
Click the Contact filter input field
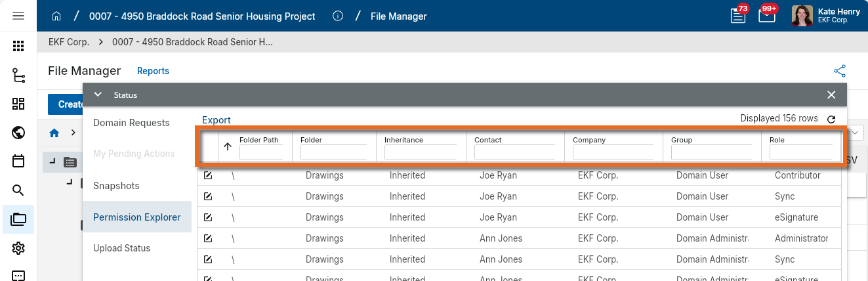(x=514, y=153)
